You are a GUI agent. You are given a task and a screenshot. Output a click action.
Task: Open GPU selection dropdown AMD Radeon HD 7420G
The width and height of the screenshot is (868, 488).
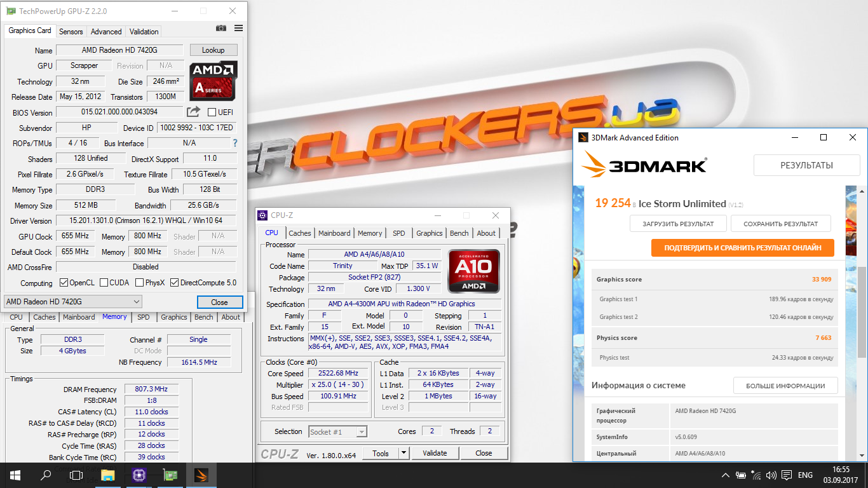tap(73, 301)
